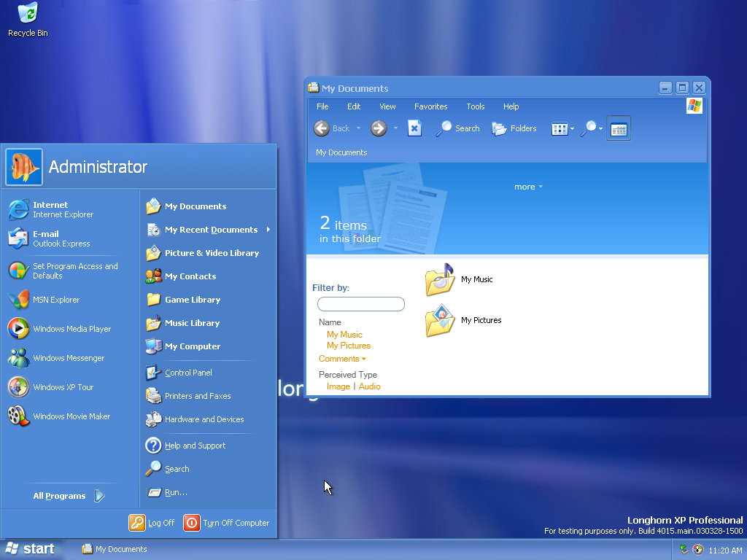This screenshot has height=560, width=747.
Task: Expand the 'more' dropdown in header
Action: click(x=528, y=187)
